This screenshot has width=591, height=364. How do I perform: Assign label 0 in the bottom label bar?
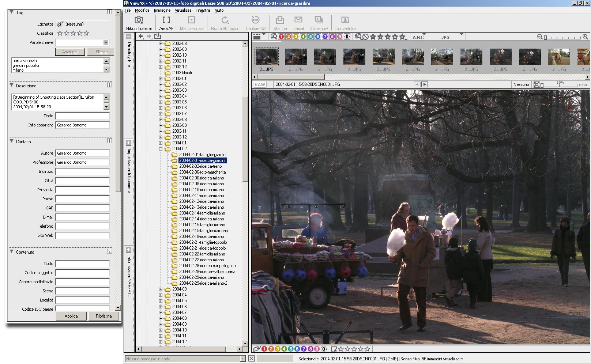pos(323,349)
